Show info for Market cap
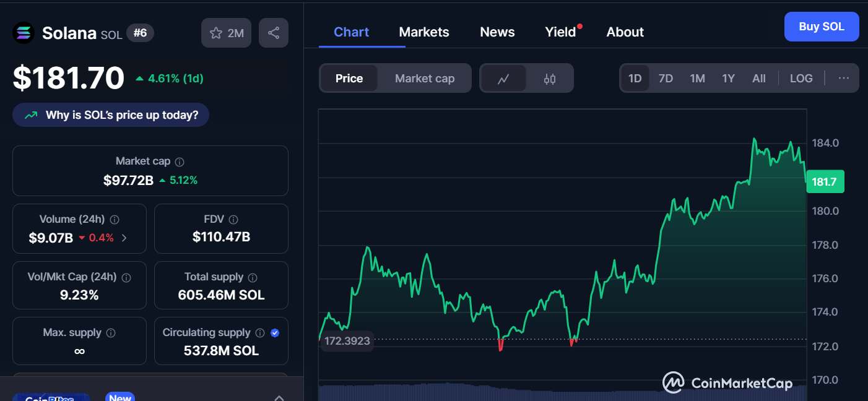The image size is (868, 401). pos(180,162)
